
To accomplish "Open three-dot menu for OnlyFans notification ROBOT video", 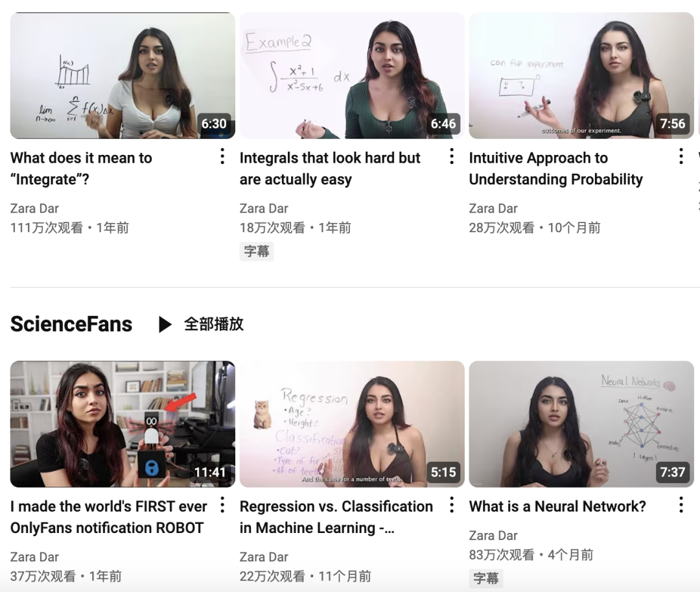I will (222, 505).
